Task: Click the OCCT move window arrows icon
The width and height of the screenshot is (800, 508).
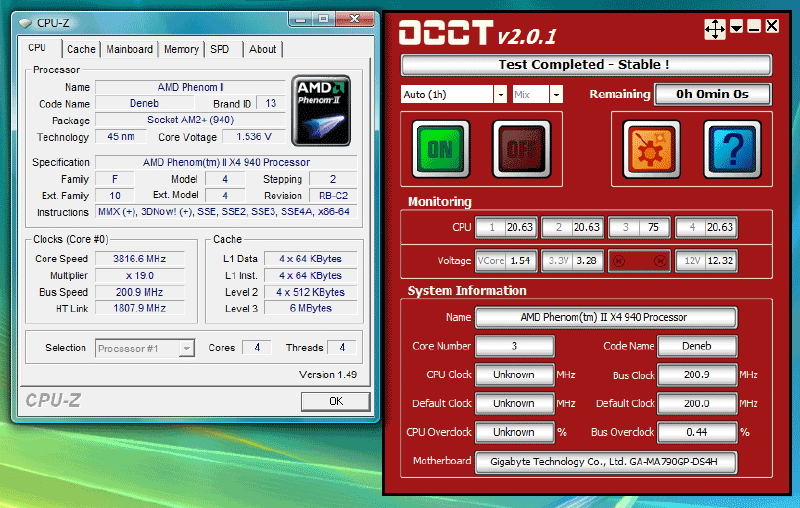Action: 715,29
